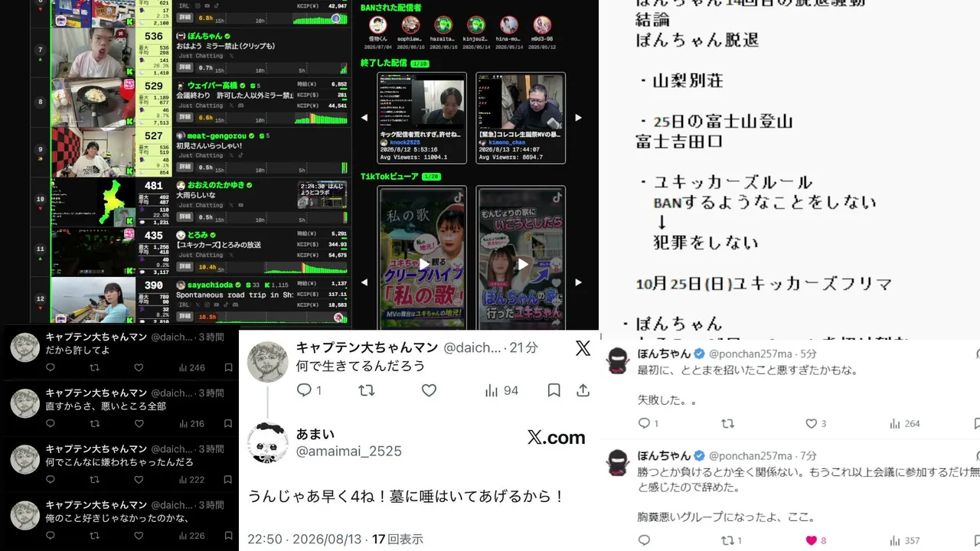Share the '何で生きてるんだろう' tweet
This screenshot has width=980, height=551.
coord(583,390)
